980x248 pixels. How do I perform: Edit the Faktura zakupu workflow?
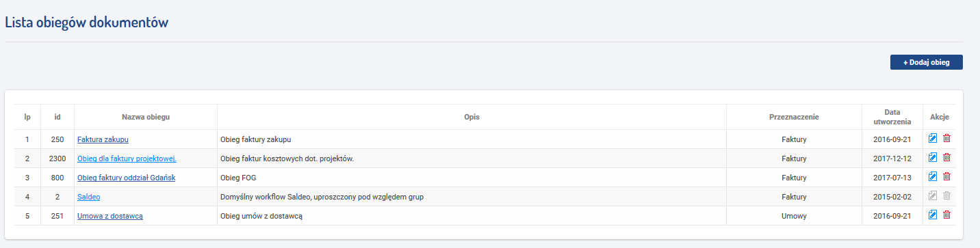pyautogui.click(x=932, y=139)
